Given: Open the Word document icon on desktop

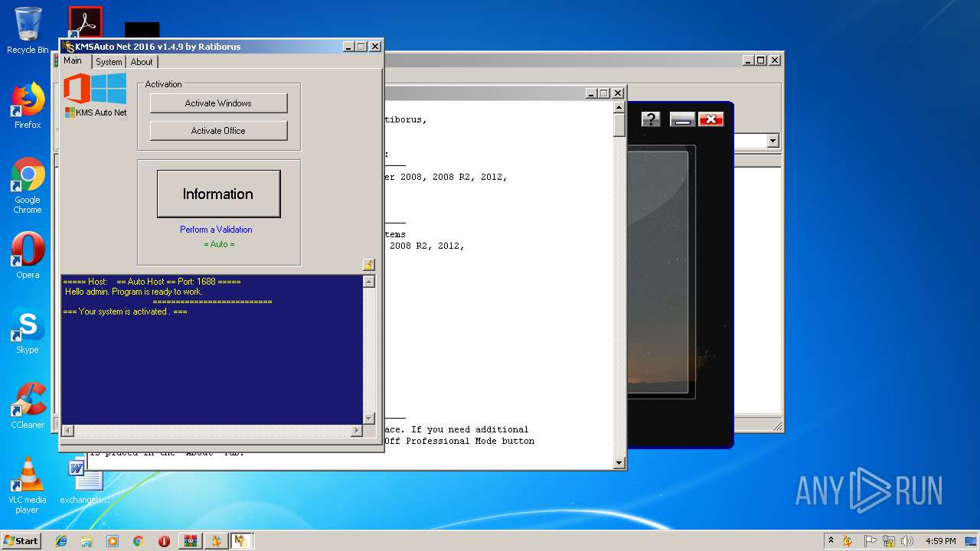Looking at the screenshot, I should point(85,481).
